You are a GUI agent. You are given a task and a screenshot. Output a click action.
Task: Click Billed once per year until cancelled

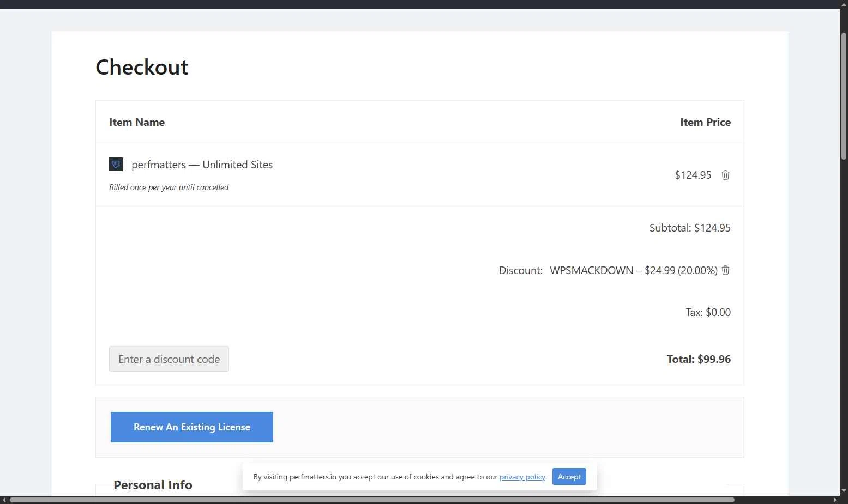click(x=169, y=187)
